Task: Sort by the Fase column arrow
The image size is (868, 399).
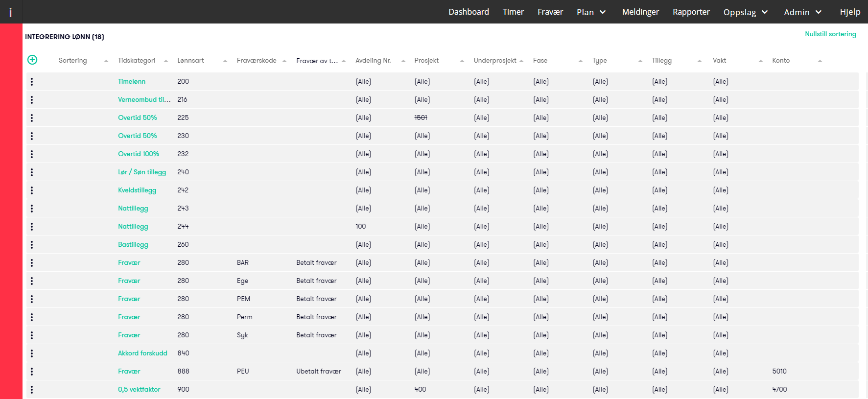Action: (581, 61)
